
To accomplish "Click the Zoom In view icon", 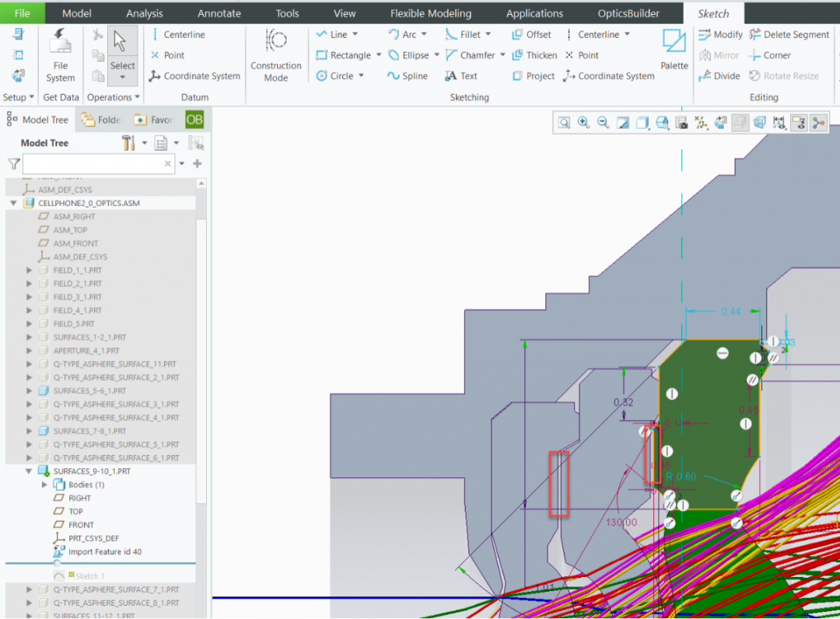I will click(x=583, y=123).
